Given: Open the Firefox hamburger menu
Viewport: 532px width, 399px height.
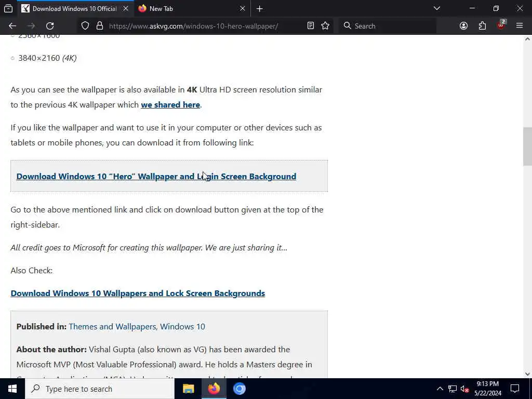Looking at the screenshot, I should click(520, 26).
